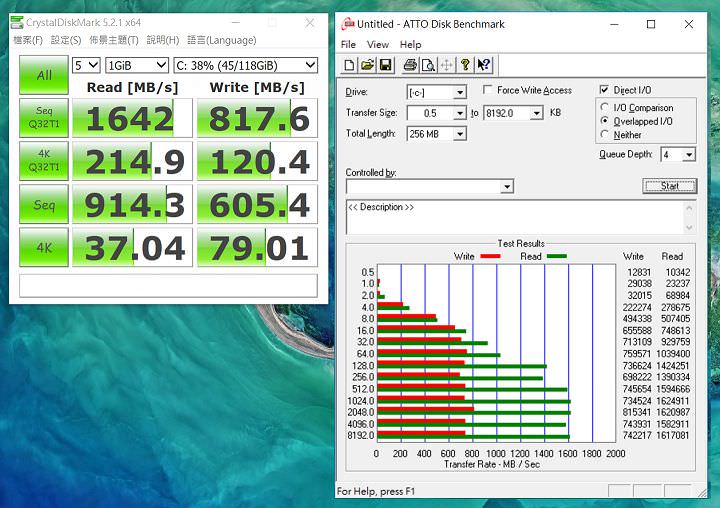Click the New file toolbar icon
This screenshot has height=508, width=720.
point(350,65)
